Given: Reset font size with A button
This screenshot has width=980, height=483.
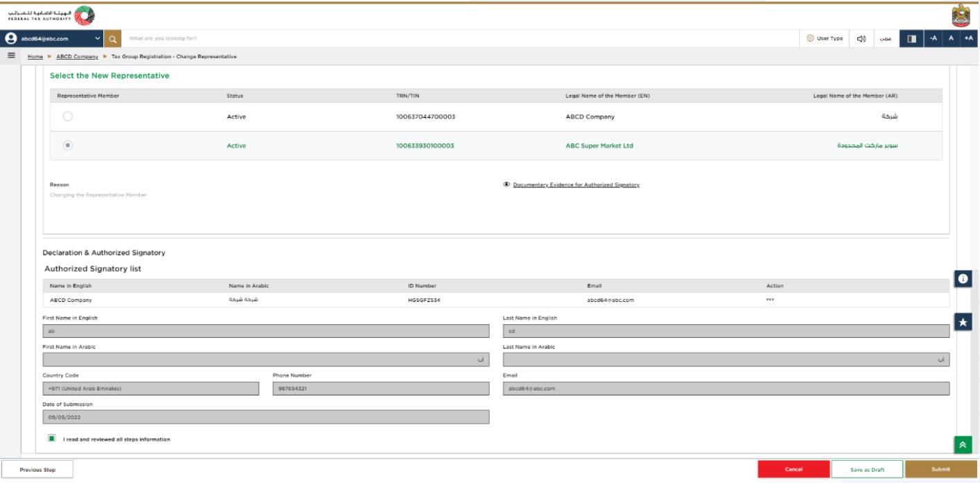Looking at the screenshot, I should pos(951,39).
